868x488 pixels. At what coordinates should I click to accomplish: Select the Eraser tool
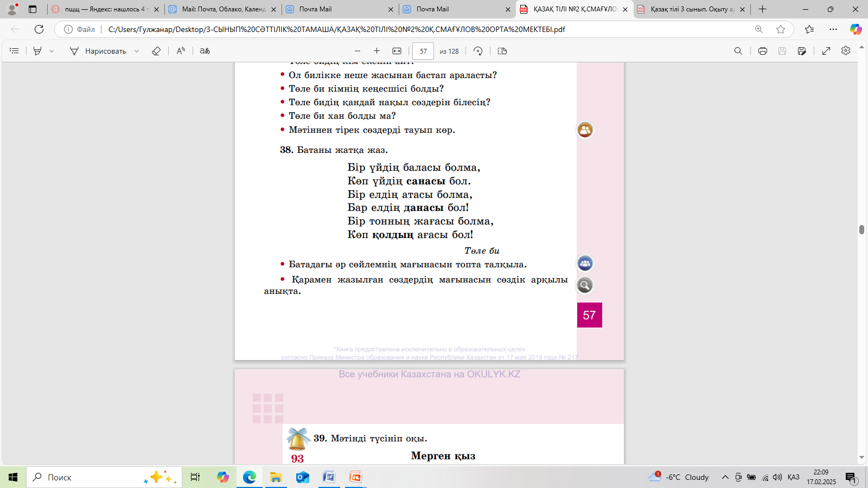click(156, 51)
